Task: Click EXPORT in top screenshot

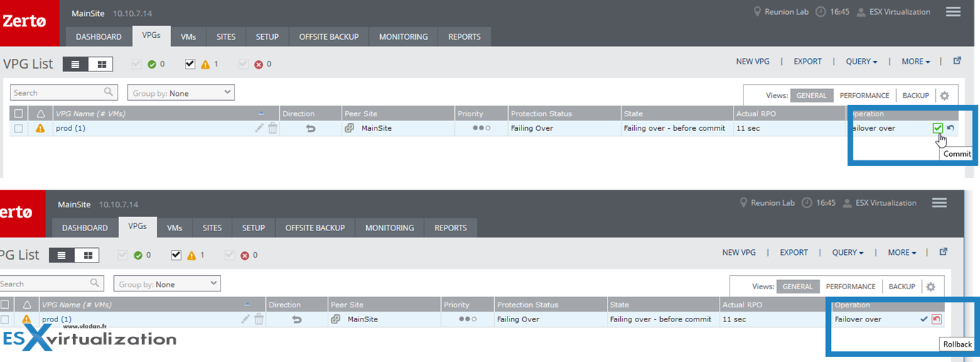Action: click(808, 62)
